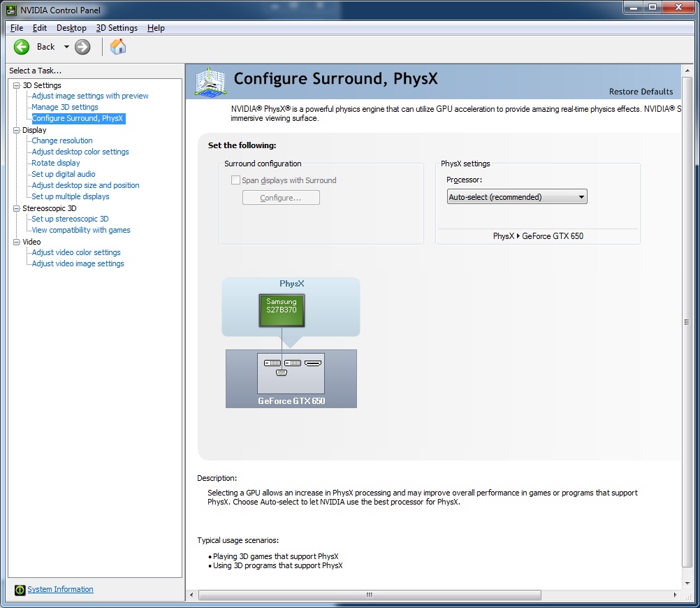
Task: Click the scroll left arrow
Action: [x=191, y=595]
